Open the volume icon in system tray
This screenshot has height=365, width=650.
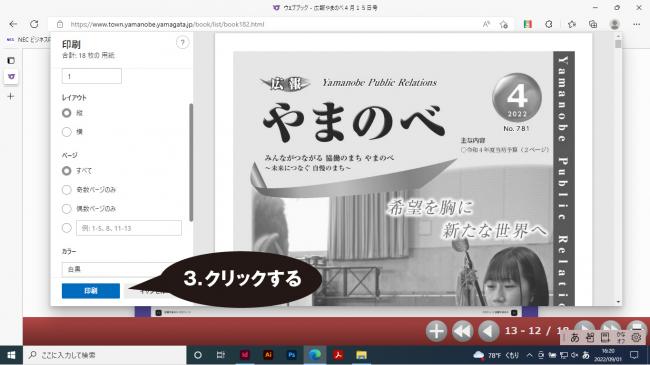click(575, 355)
